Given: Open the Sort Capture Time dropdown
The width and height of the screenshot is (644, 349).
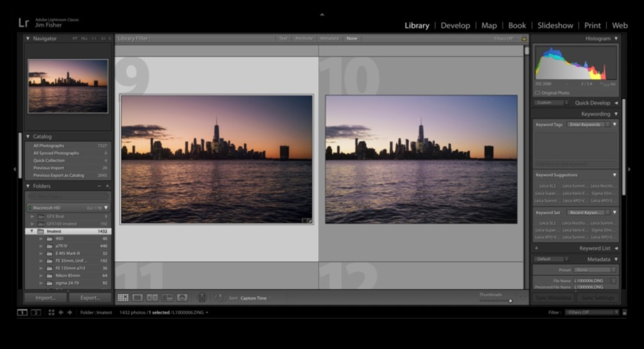Looking at the screenshot, I should click(255, 298).
